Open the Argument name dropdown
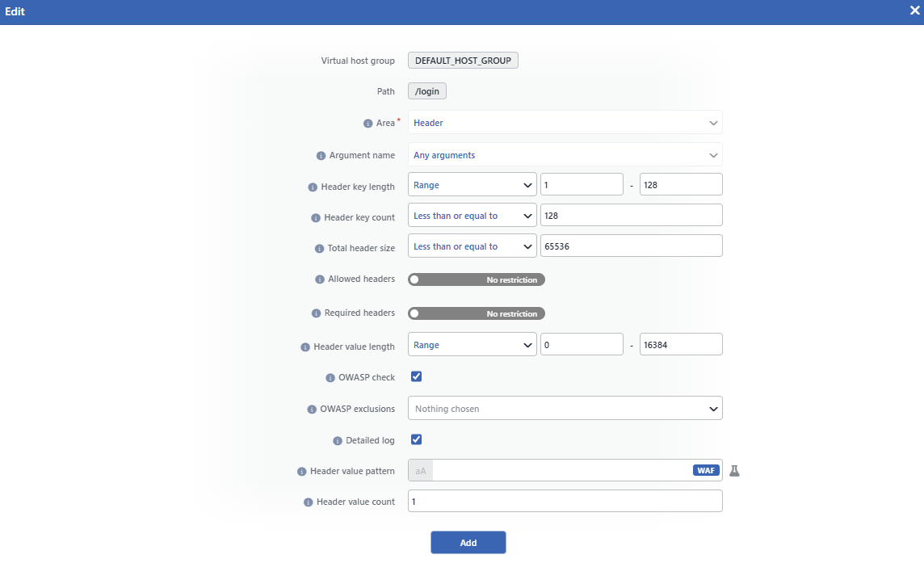The height and width of the screenshot is (563, 924). [x=565, y=155]
